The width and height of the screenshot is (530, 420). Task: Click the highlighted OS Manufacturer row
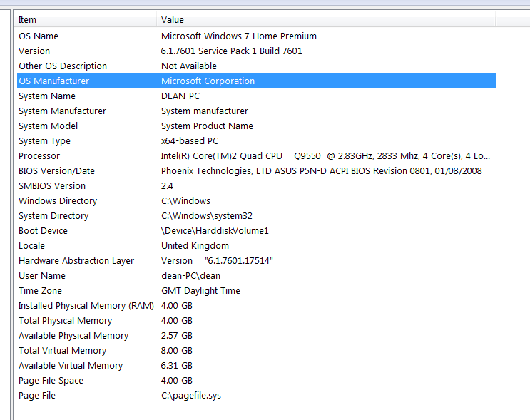[54, 81]
